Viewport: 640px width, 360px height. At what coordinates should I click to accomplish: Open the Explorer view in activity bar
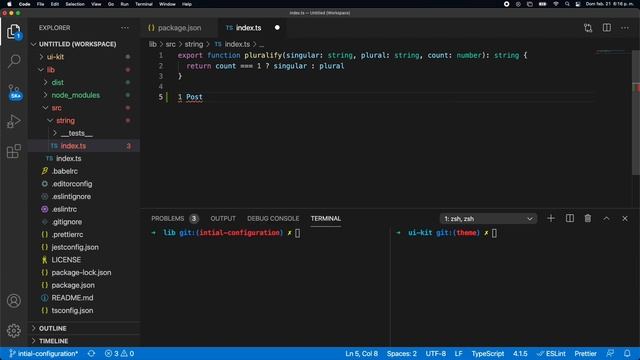(x=14, y=31)
